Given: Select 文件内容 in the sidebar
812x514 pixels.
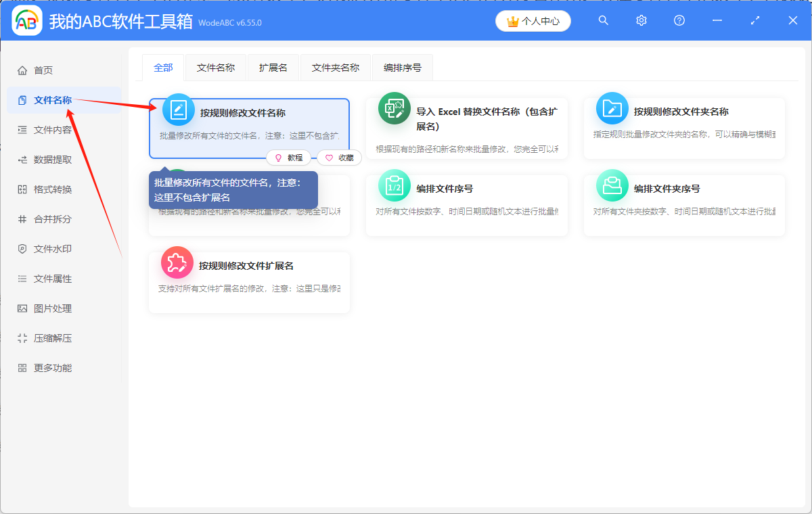Looking at the screenshot, I should (42, 130).
